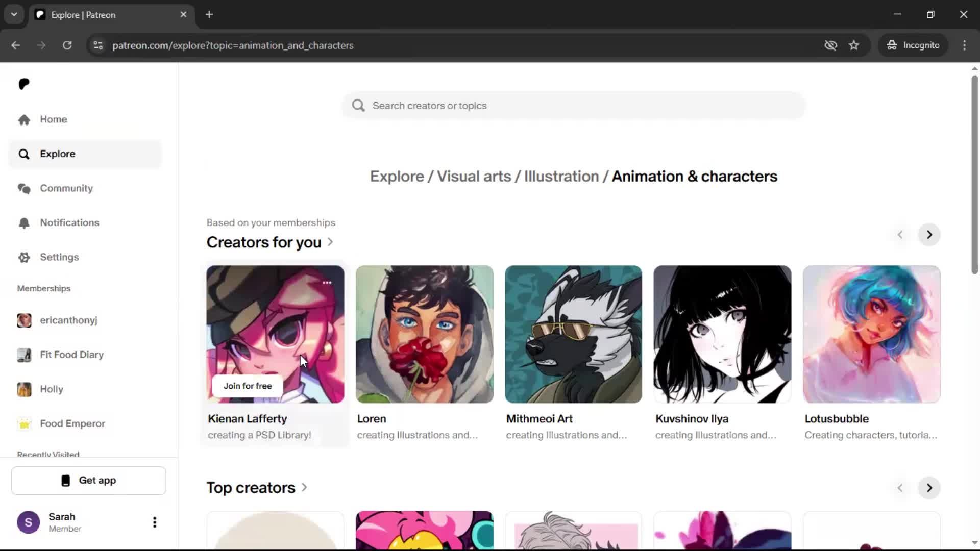The width and height of the screenshot is (980, 551).
Task: Open Community in the sidebar
Action: (85, 188)
